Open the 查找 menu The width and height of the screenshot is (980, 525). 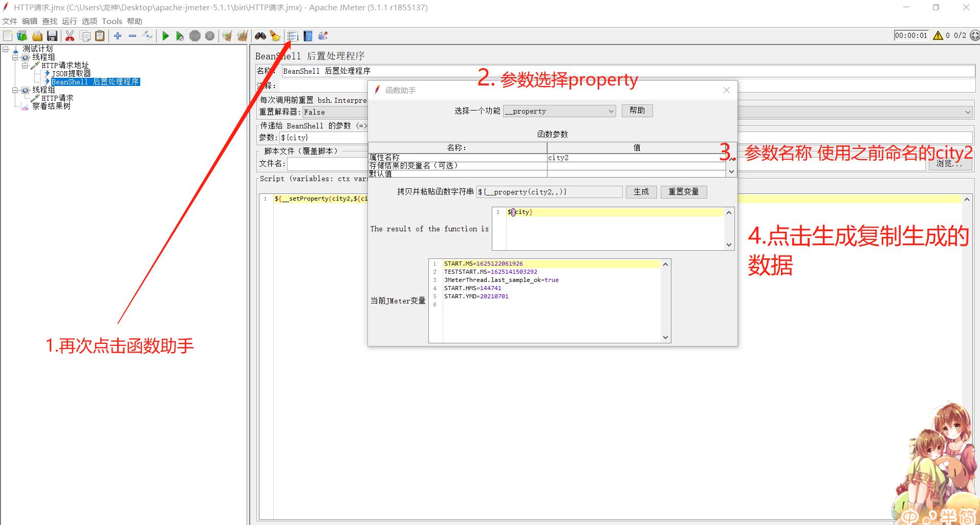click(50, 21)
